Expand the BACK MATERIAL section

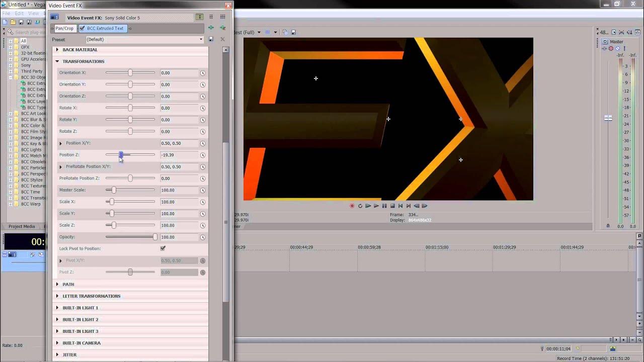tap(57, 50)
